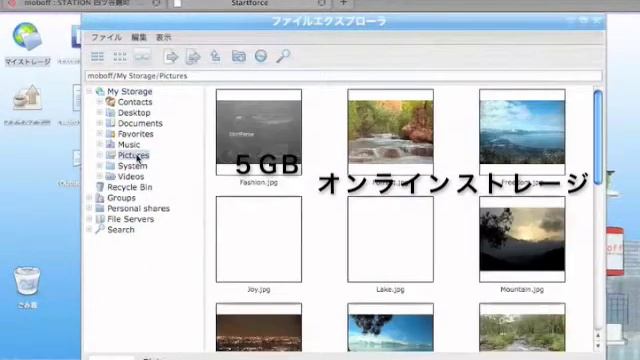Expand the Groups tree node
The height and width of the screenshot is (360, 640).
[x=89, y=198]
